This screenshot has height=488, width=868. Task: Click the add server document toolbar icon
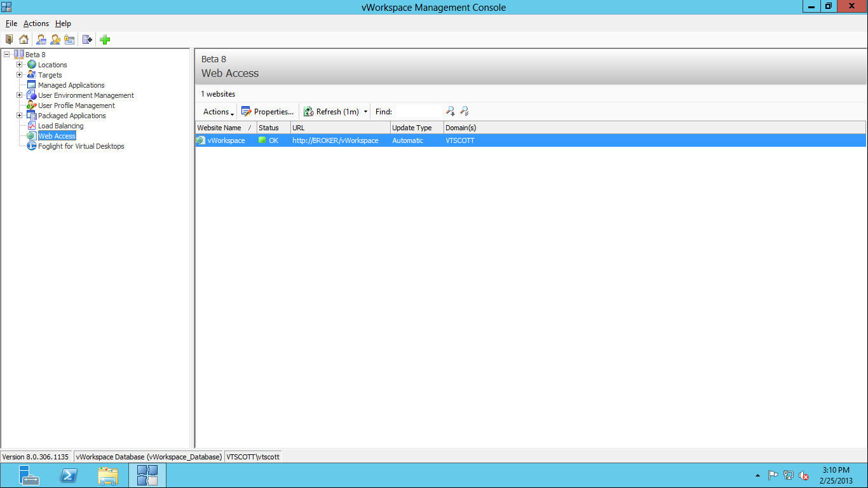tap(88, 39)
